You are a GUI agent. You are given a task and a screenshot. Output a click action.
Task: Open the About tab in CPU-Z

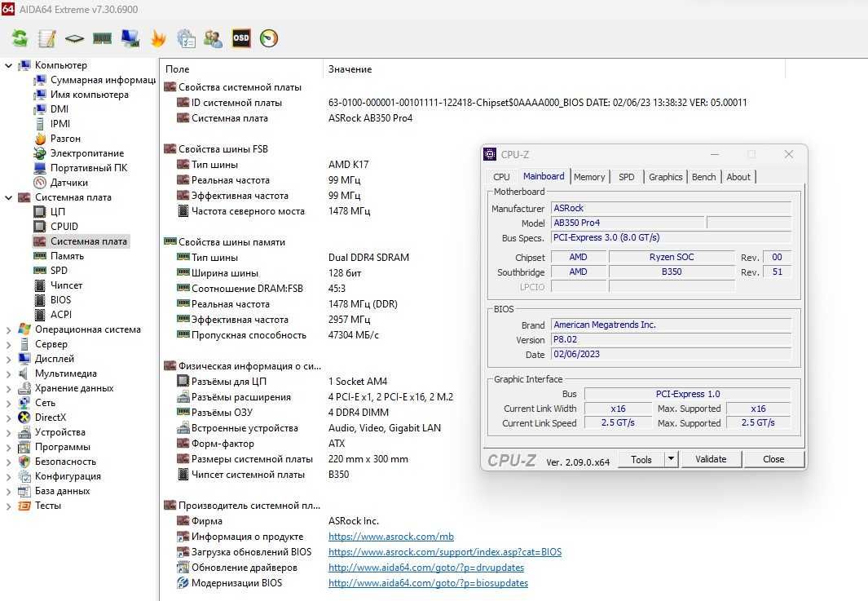[738, 177]
